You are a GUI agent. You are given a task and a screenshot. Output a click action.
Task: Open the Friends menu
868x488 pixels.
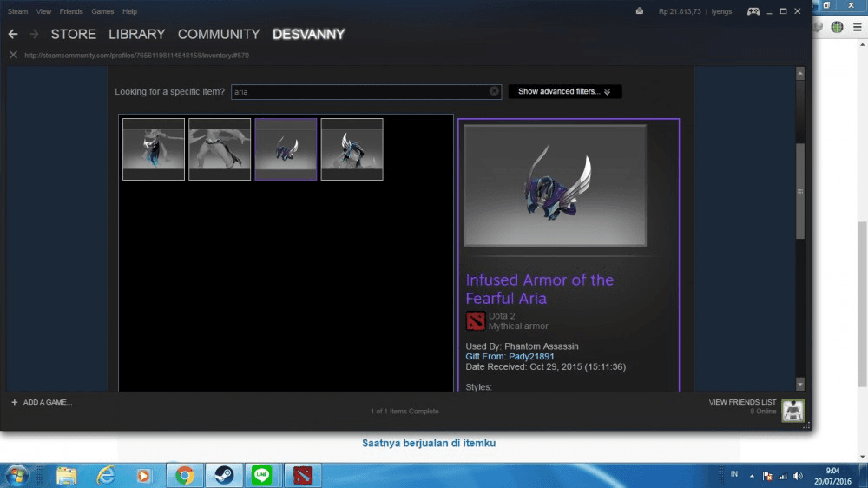click(x=71, y=11)
